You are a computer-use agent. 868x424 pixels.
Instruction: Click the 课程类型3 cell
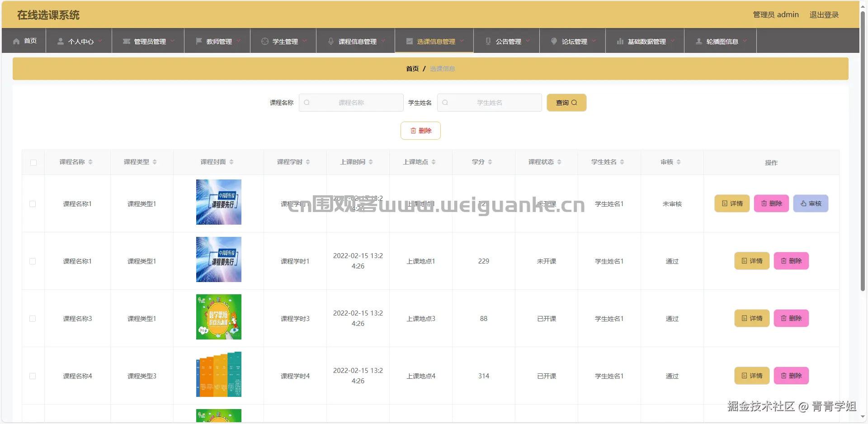coord(142,376)
